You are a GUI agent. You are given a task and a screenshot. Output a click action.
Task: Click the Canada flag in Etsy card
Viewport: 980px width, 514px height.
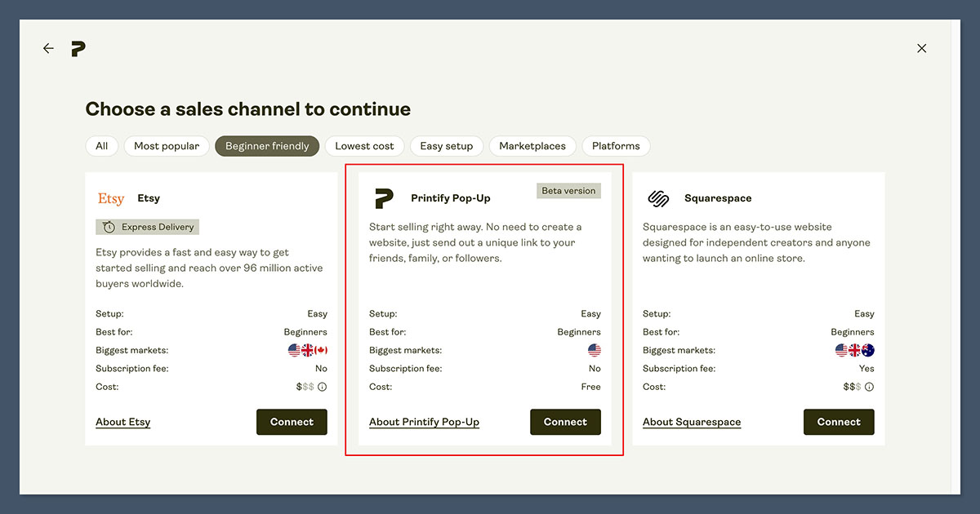(321, 351)
